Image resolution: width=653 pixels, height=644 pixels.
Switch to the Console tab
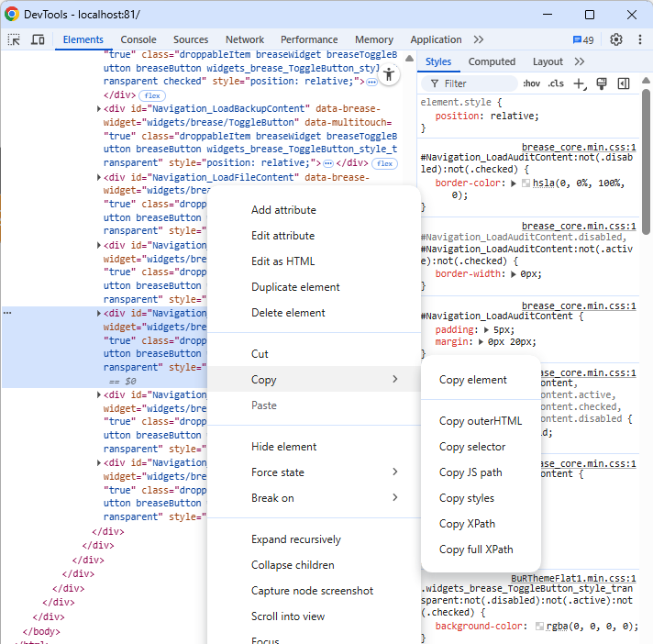tap(138, 39)
